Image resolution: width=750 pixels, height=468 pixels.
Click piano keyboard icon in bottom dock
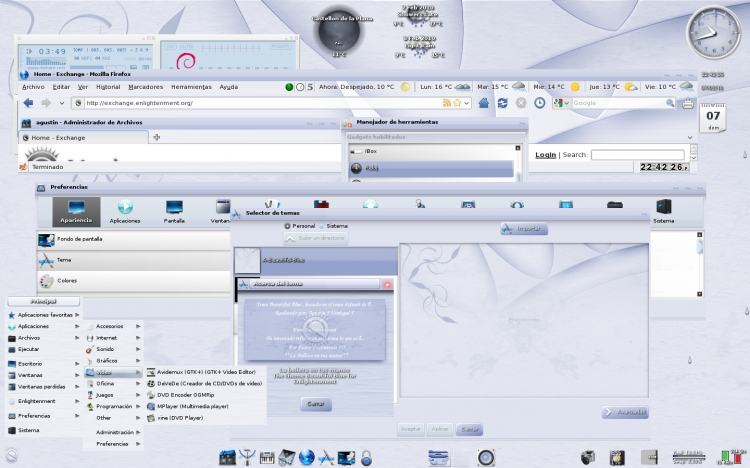(267, 458)
